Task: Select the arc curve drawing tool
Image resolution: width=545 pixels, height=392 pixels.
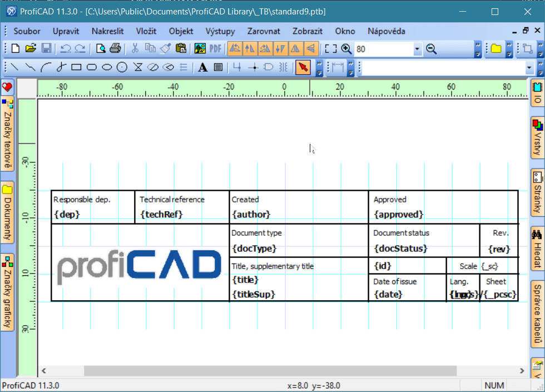Action: tap(46, 67)
